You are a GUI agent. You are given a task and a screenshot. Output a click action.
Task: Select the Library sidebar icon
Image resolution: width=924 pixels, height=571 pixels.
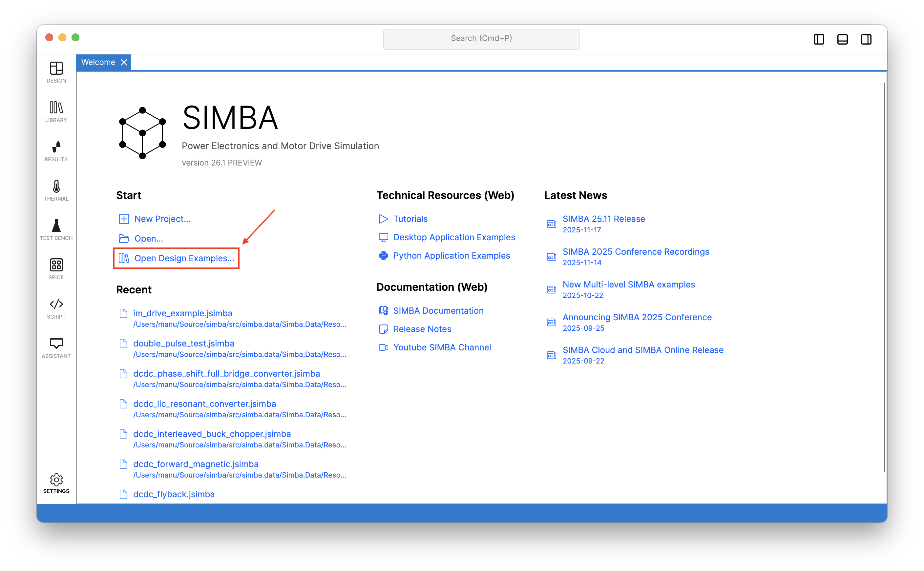pos(56,112)
